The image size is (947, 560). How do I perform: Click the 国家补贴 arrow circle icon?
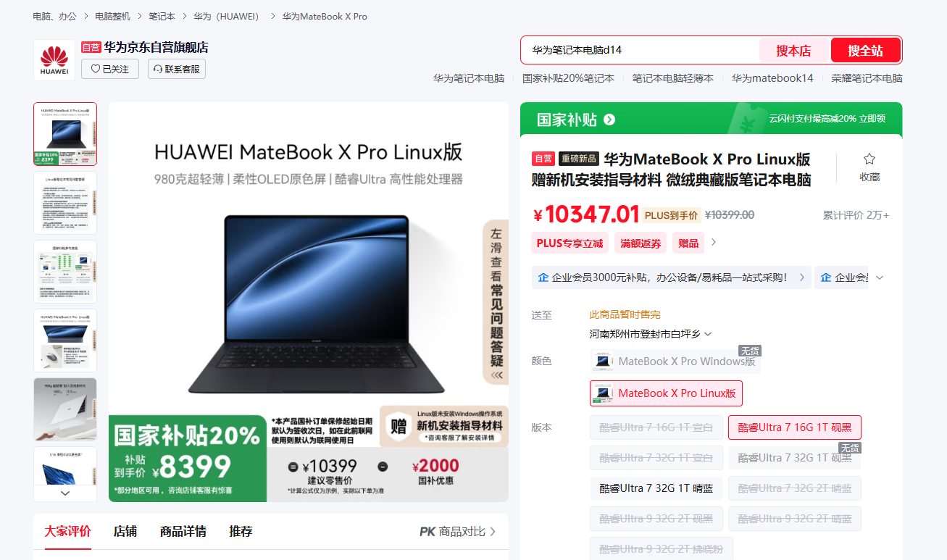click(609, 120)
